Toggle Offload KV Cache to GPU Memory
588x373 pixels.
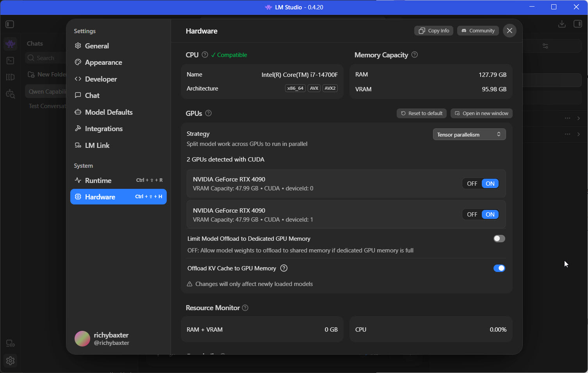[x=499, y=268]
